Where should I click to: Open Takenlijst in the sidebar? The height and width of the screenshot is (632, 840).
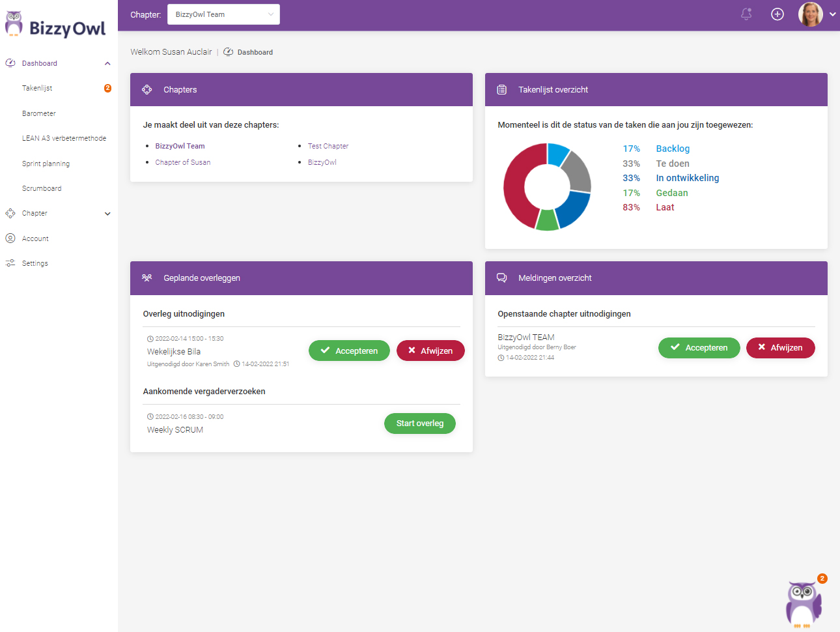point(37,88)
